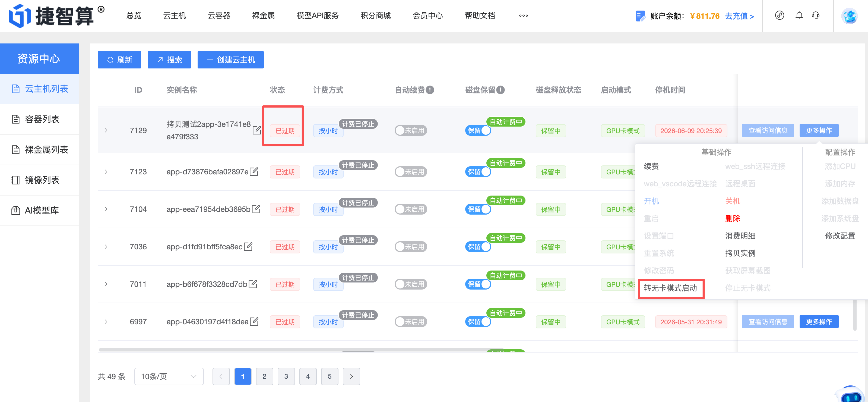Expand row details for instance 7129

click(x=106, y=131)
